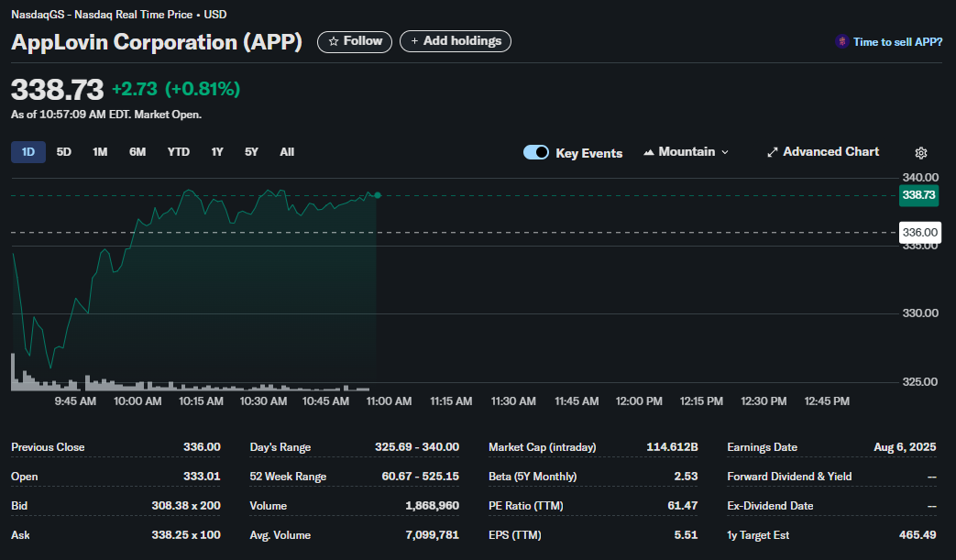The image size is (956, 560).
Task: Click the Market Cap (intraday) label
Action: pyautogui.click(x=543, y=447)
